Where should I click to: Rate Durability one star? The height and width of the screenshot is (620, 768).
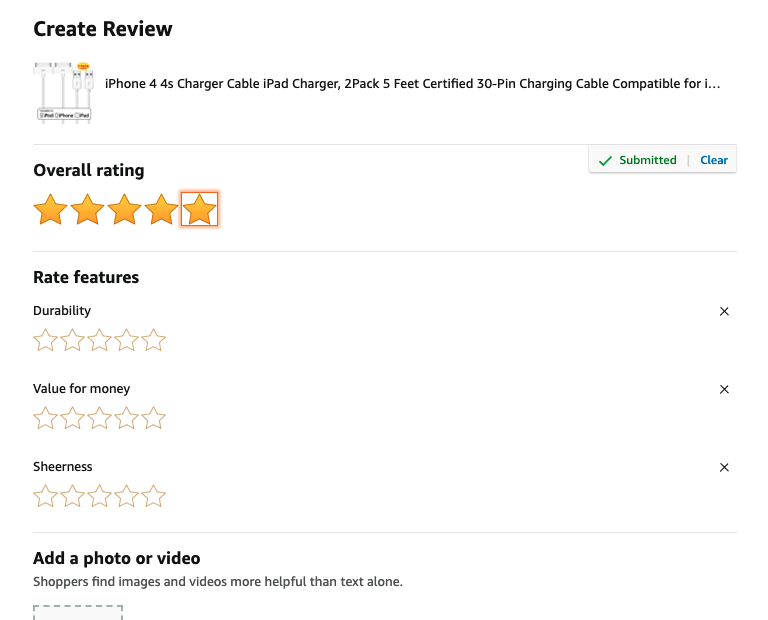coord(45,341)
